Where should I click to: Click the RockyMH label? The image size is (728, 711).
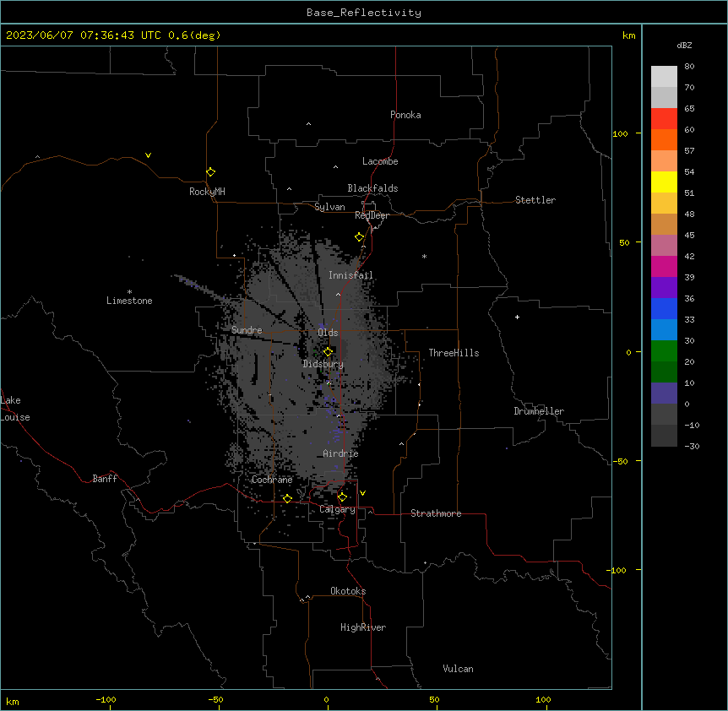coord(207,192)
